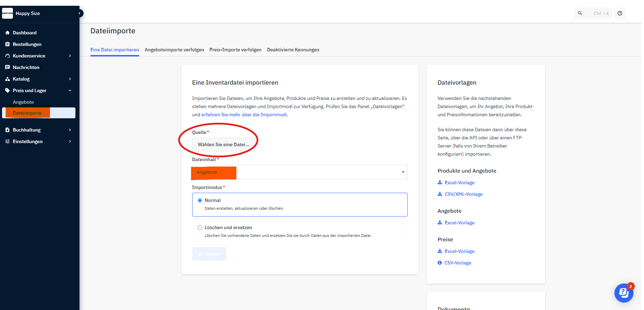Select the Löschen und ersetzen option
Screen dimensions: 644x310
(x=200, y=227)
